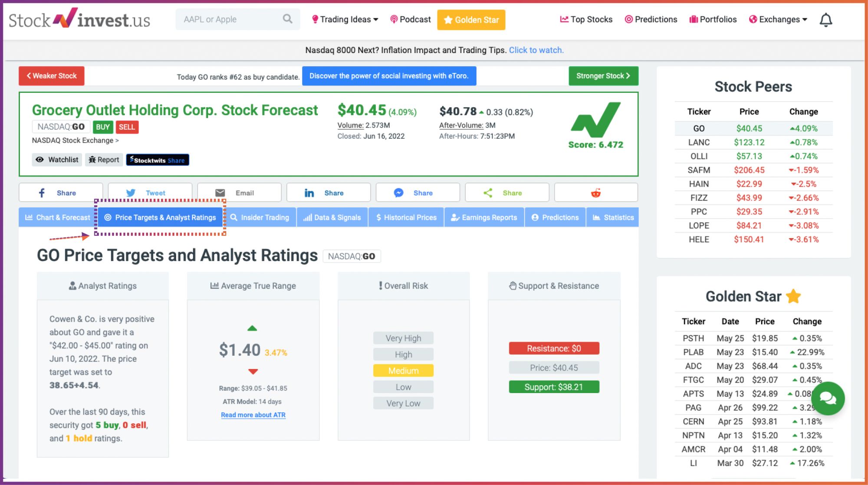Open Top Stocks menu item
This screenshot has height=485, width=868.
[586, 20]
